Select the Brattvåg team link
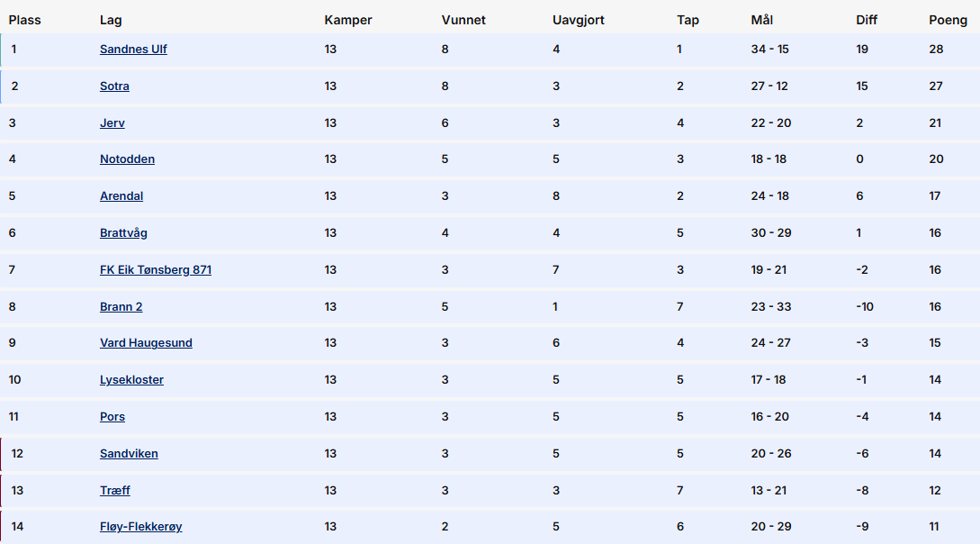 (123, 233)
